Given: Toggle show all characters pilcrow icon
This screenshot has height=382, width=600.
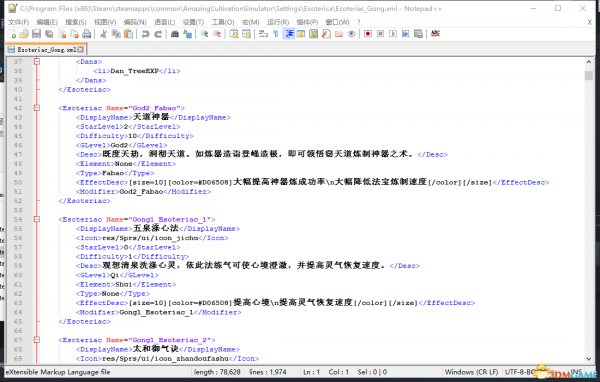Looking at the screenshot, I should [276, 34].
